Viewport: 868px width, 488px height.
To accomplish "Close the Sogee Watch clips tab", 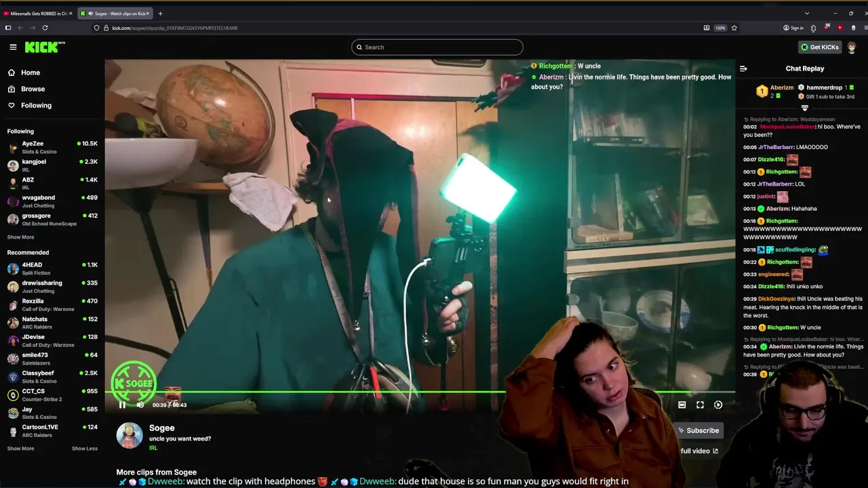I will click(147, 14).
